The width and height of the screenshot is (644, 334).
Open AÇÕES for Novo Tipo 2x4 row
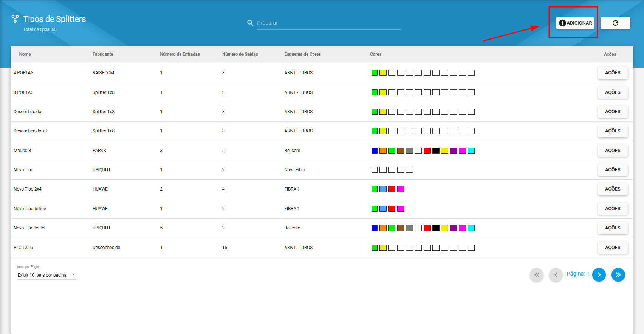pos(613,189)
